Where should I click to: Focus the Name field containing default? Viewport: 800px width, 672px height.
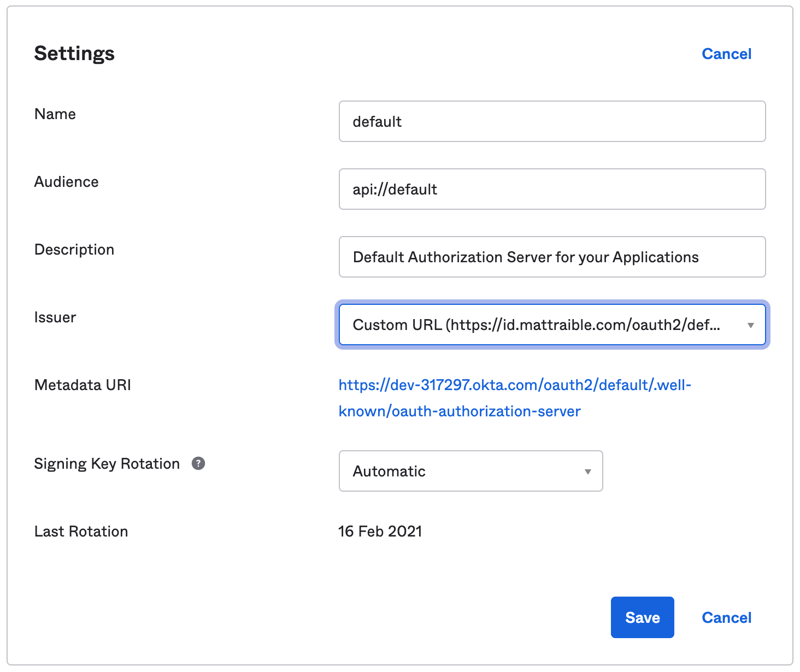(x=552, y=121)
